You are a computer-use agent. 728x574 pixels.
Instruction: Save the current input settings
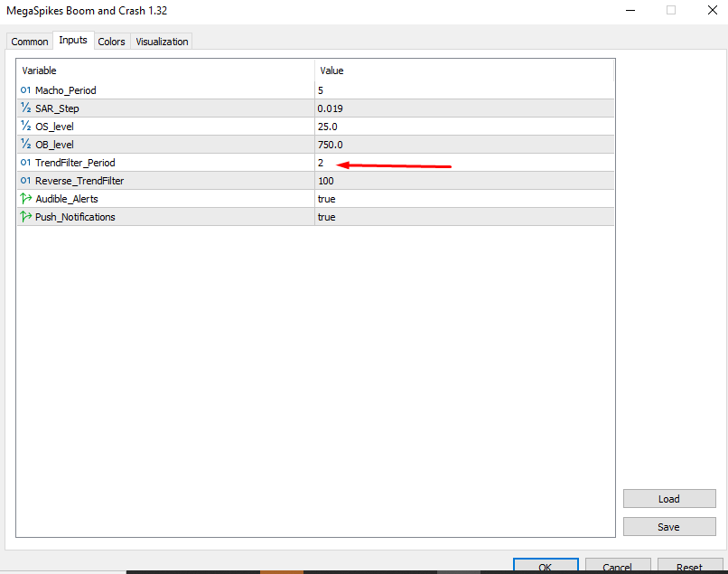(669, 527)
